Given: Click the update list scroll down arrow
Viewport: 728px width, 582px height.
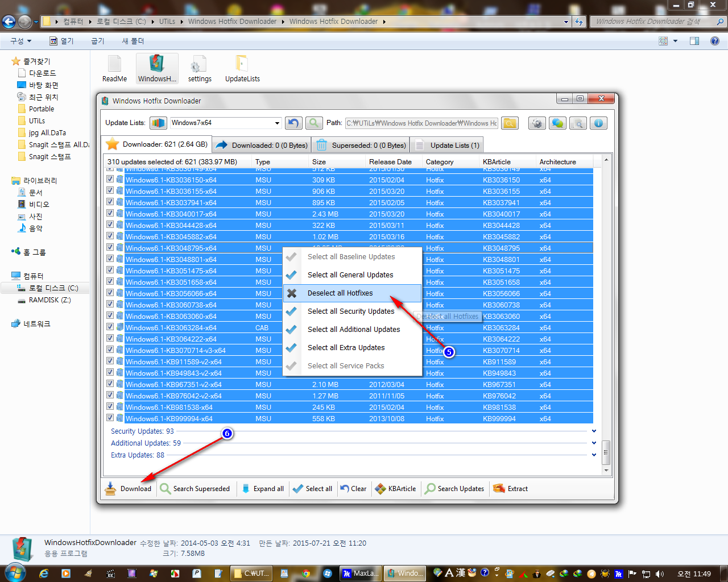Looking at the screenshot, I should coord(606,470).
